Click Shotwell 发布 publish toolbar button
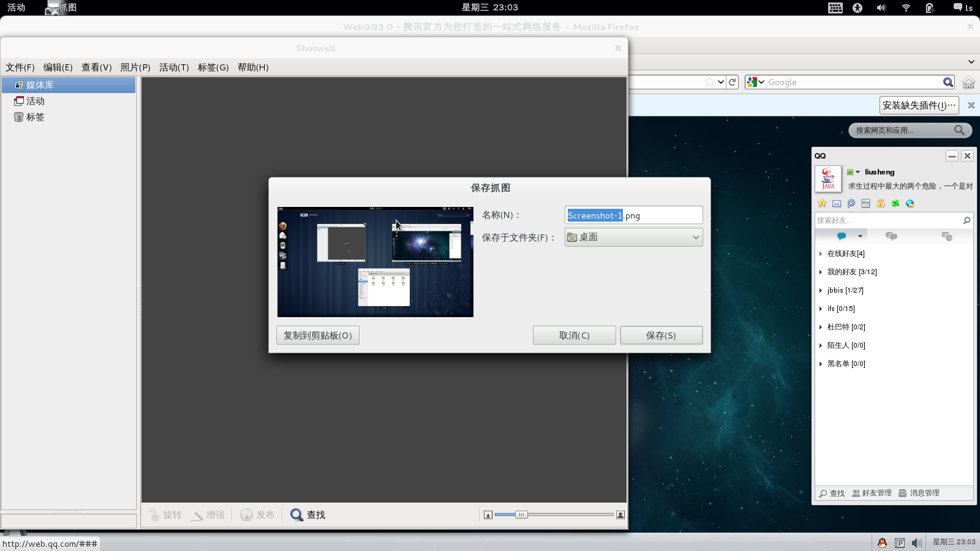Screen dimensions: 980x551 point(257,515)
